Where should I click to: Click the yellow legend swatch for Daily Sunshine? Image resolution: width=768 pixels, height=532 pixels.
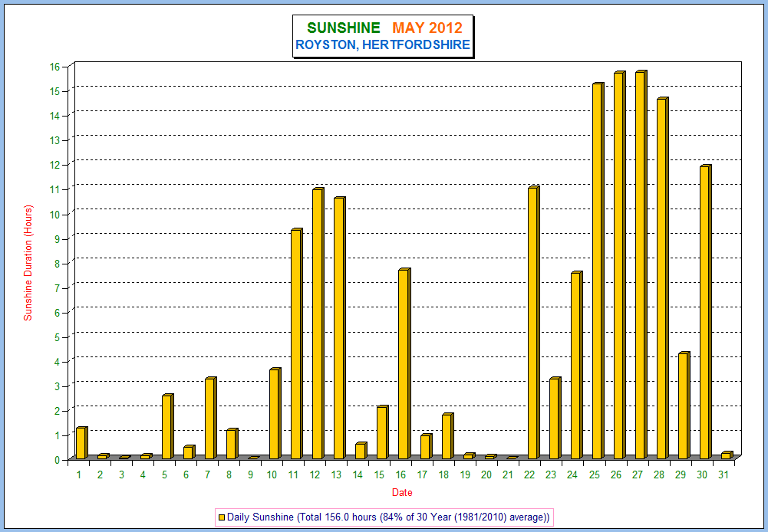click(x=221, y=517)
